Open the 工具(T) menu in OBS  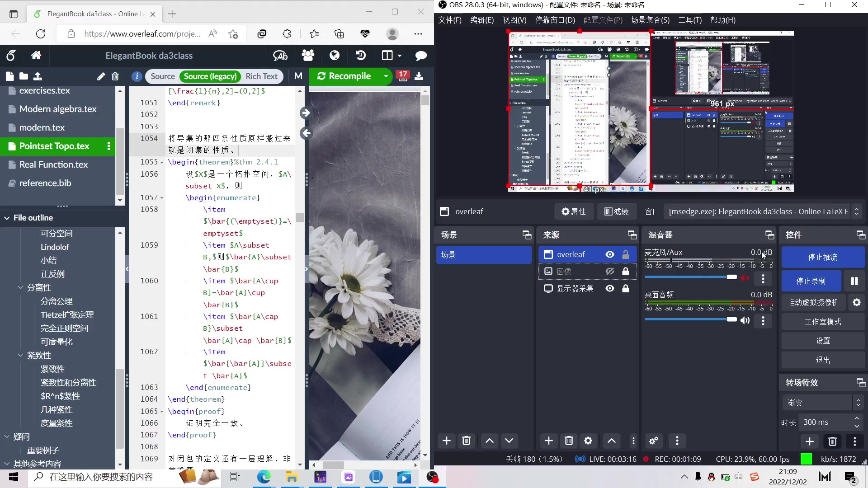(689, 20)
